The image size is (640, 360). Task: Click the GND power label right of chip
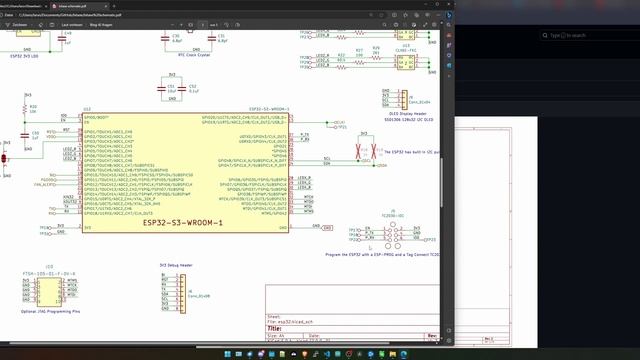pos(327,228)
